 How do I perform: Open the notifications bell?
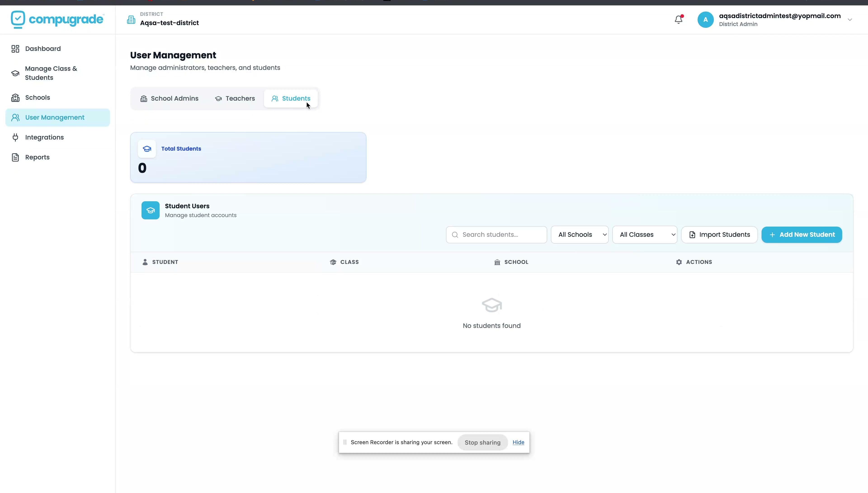point(679,20)
